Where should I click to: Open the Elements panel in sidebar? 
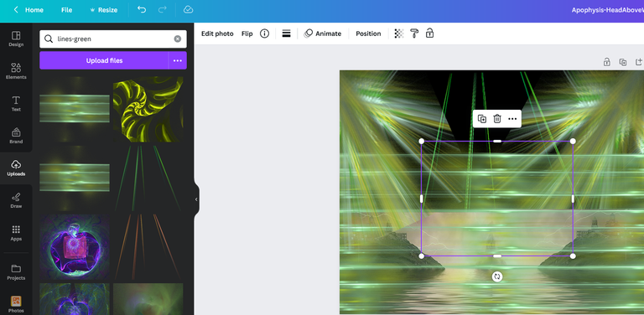(x=16, y=71)
